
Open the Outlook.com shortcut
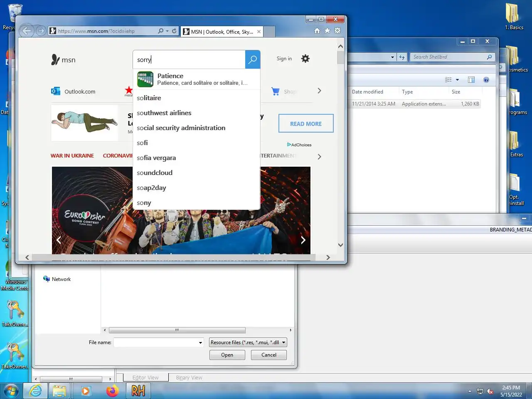tap(73, 91)
